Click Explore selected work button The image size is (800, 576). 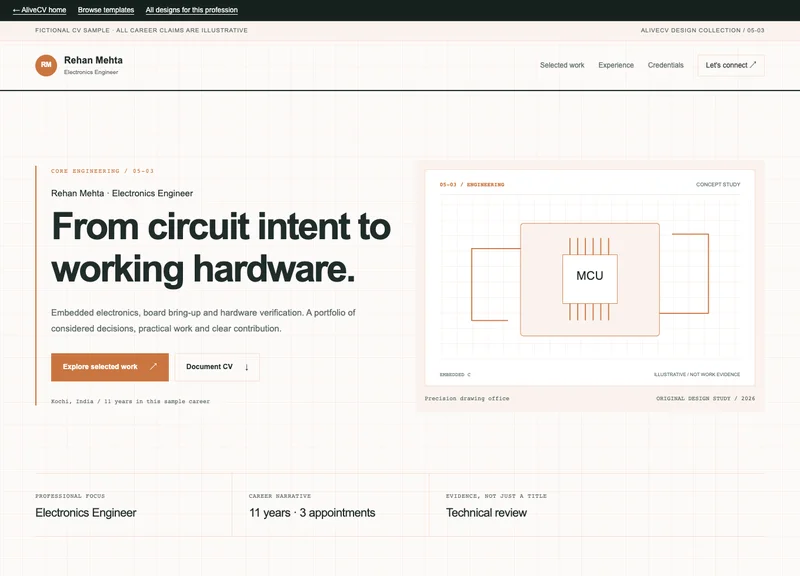pyautogui.click(x=110, y=367)
